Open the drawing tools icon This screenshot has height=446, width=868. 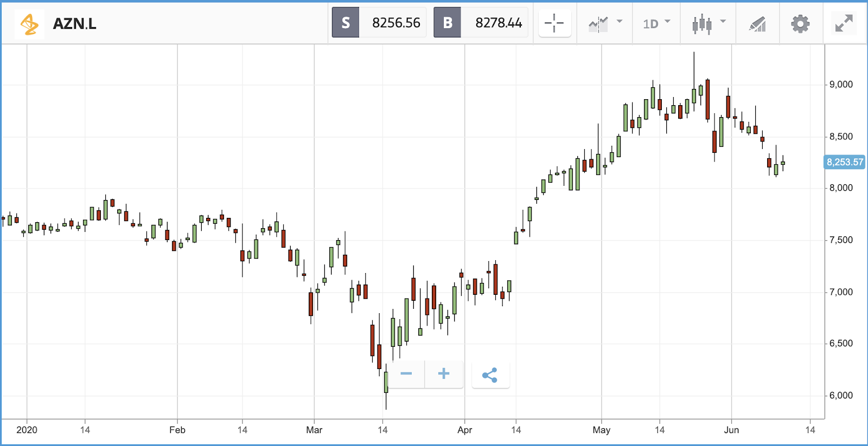757,24
